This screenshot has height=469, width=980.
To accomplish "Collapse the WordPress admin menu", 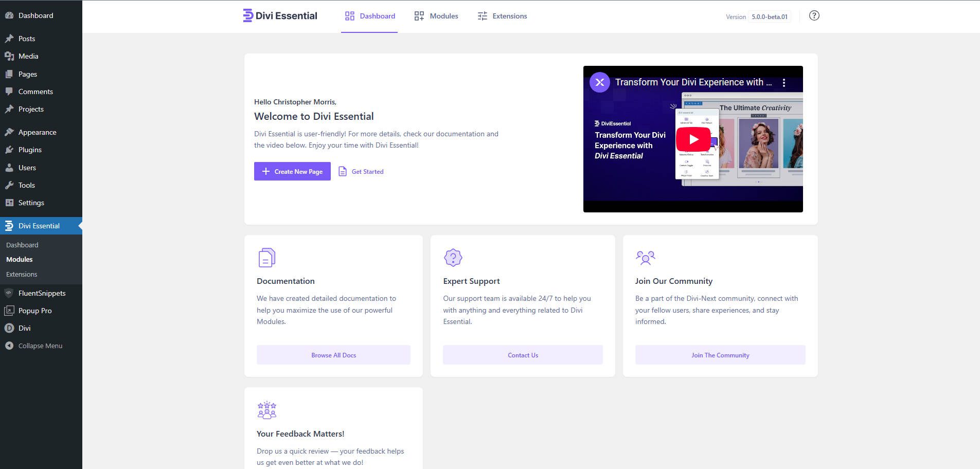I will pyautogui.click(x=40, y=346).
